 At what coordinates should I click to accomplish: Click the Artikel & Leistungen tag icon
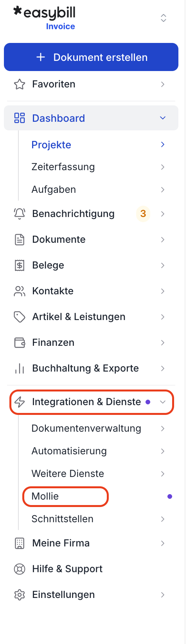20,317
